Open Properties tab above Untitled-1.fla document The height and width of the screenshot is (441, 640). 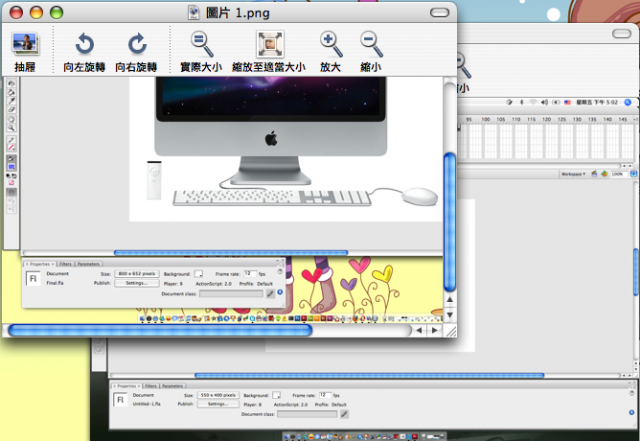[127, 385]
